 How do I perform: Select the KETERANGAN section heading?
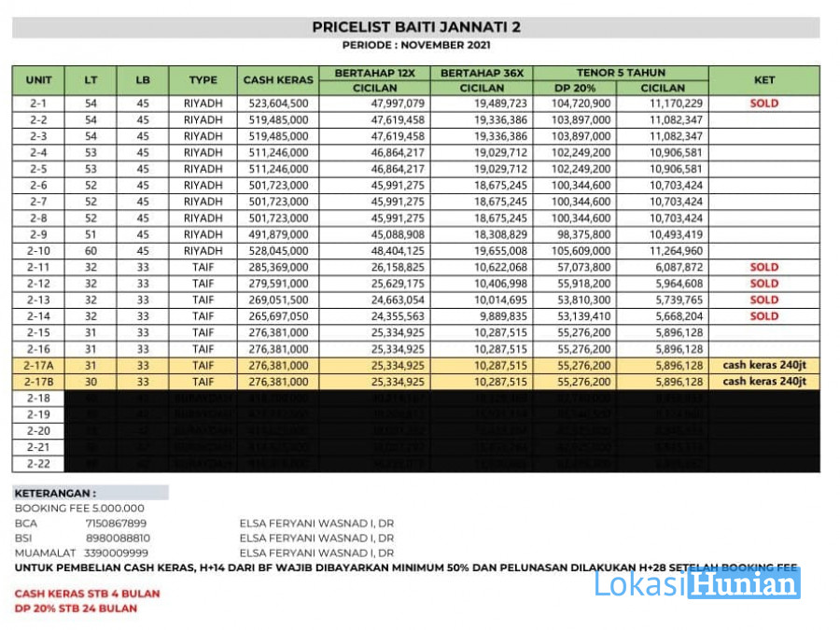(55, 494)
